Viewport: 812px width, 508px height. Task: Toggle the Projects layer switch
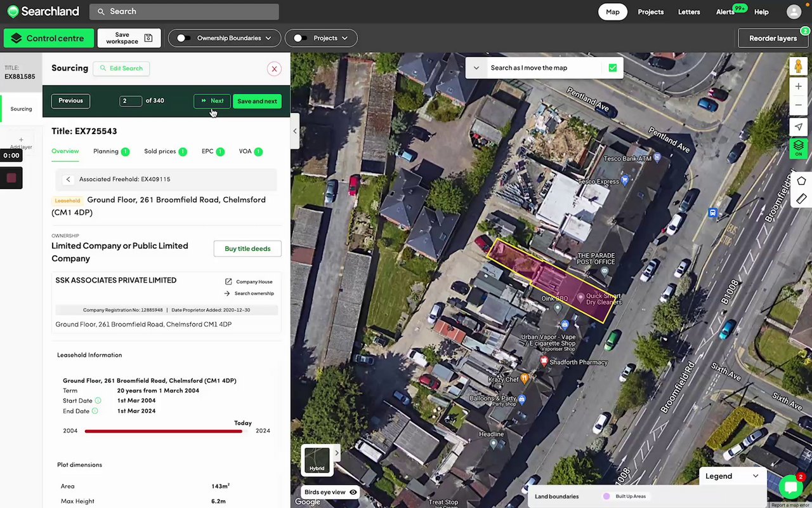(x=301, y=38)
